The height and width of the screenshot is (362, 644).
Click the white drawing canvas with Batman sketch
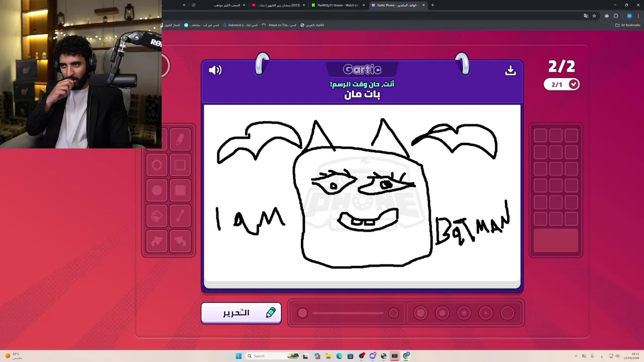click(362, 194)
